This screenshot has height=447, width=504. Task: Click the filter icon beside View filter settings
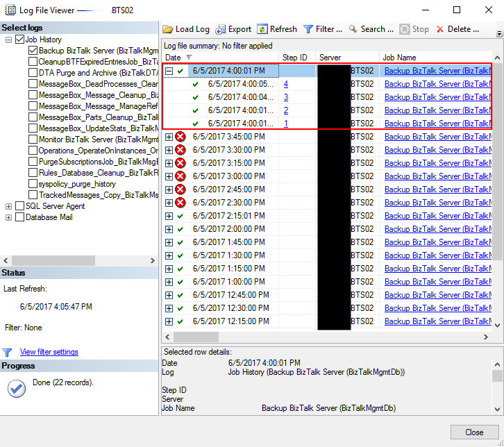click(x=8, y=352)
